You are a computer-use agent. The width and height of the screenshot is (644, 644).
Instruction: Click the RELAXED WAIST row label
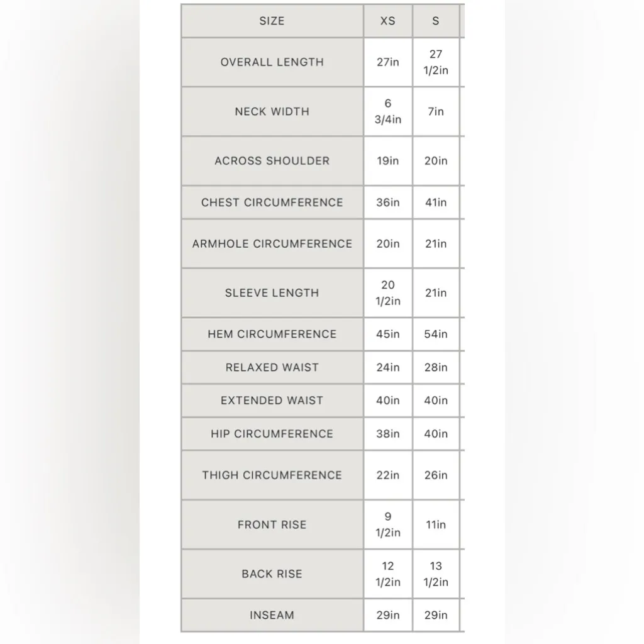(272, 367)
